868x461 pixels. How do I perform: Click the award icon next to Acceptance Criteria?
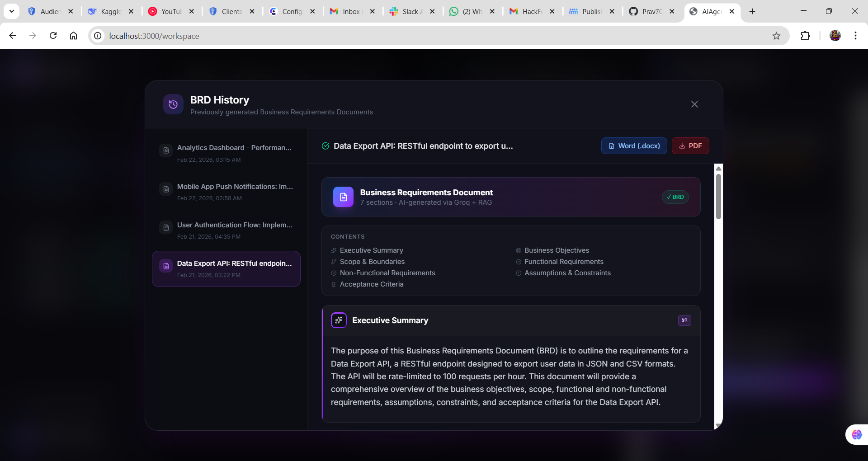[334, 284]
